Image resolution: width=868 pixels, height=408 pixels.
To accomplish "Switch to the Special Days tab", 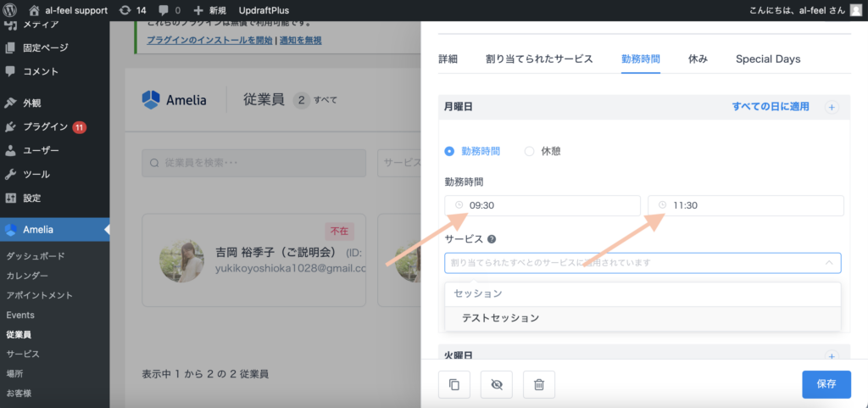I will [767, 59].
